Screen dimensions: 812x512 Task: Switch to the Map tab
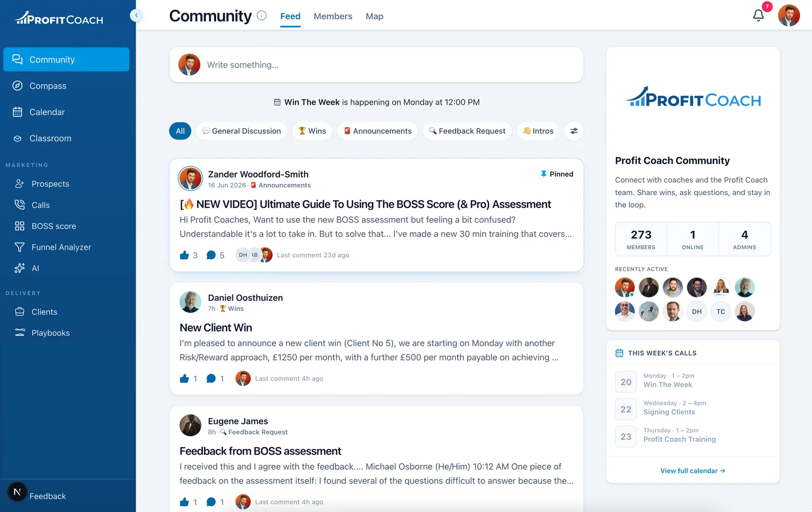[375, 16]
